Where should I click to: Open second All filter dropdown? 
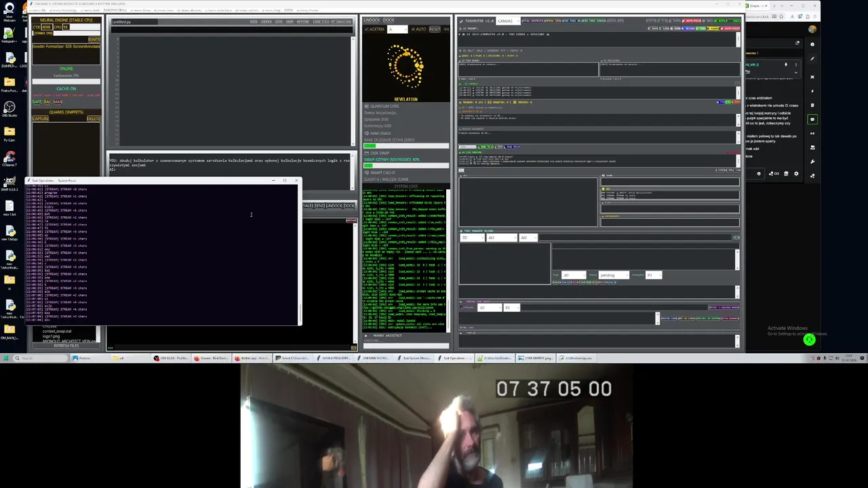pyautogui.click(x=528, y=238)
